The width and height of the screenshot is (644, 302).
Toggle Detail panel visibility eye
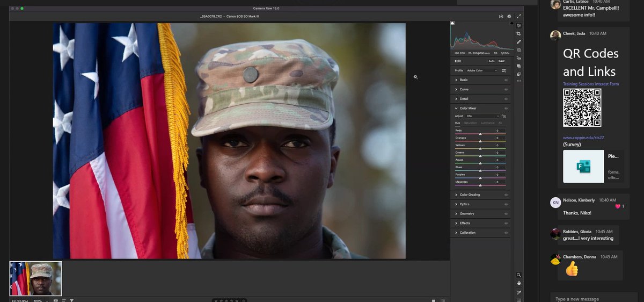tap(506, 99)
